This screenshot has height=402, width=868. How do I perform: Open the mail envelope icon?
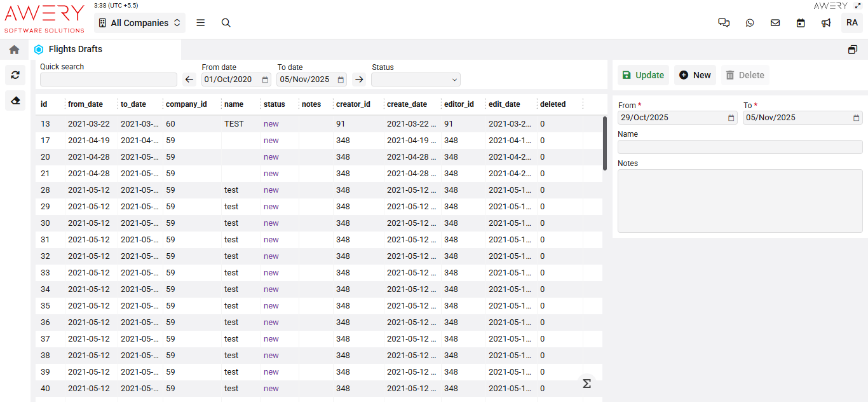pos(775,23)
